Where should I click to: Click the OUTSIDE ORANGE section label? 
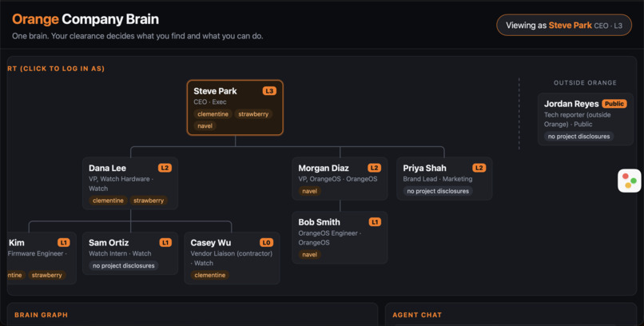coord(585,83)
